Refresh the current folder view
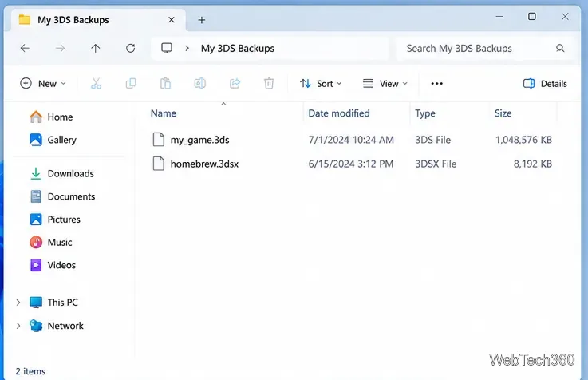 [x=131, y=48]
